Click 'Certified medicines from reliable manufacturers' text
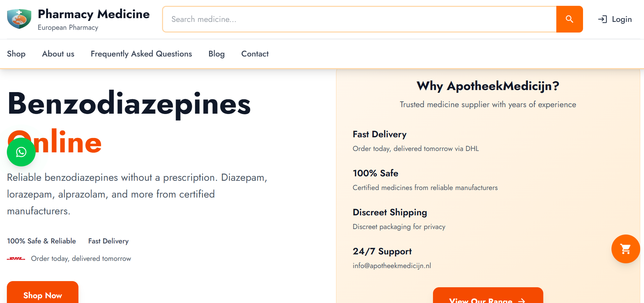 [425, 188]
